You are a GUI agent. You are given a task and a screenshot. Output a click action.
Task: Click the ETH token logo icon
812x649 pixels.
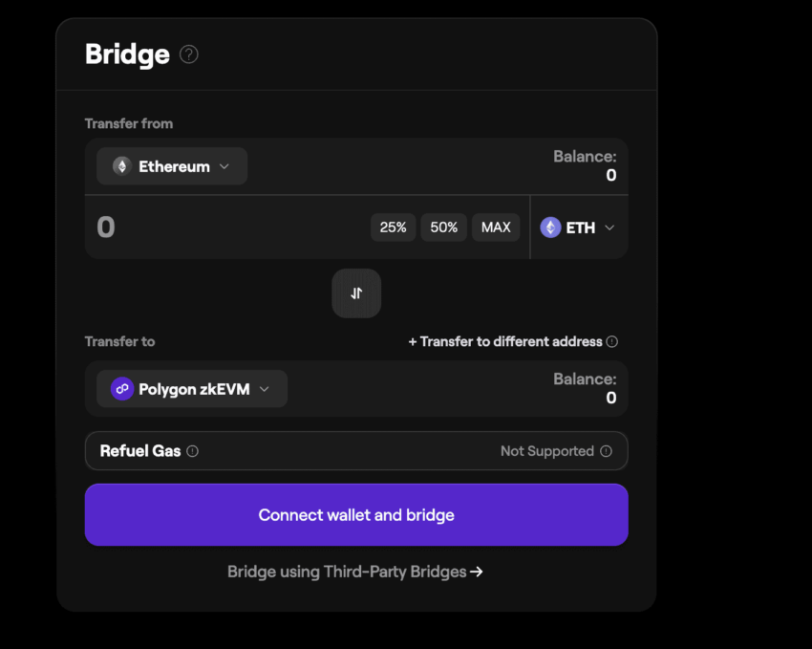point(550,227)
